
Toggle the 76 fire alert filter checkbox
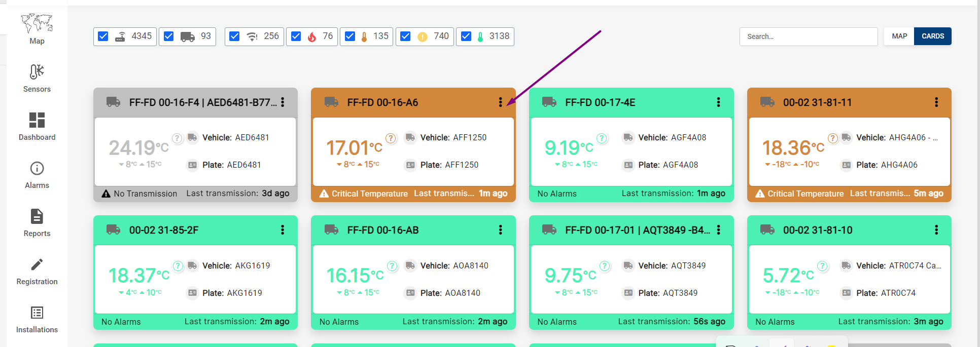(x=296, y=36)
